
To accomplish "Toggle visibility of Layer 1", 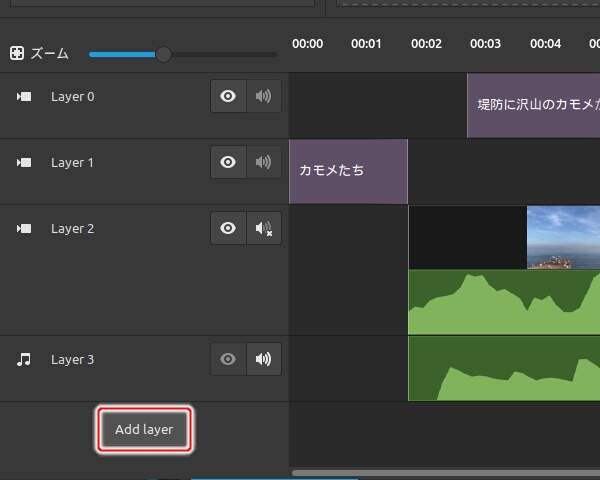I will (x=228, y=163).
